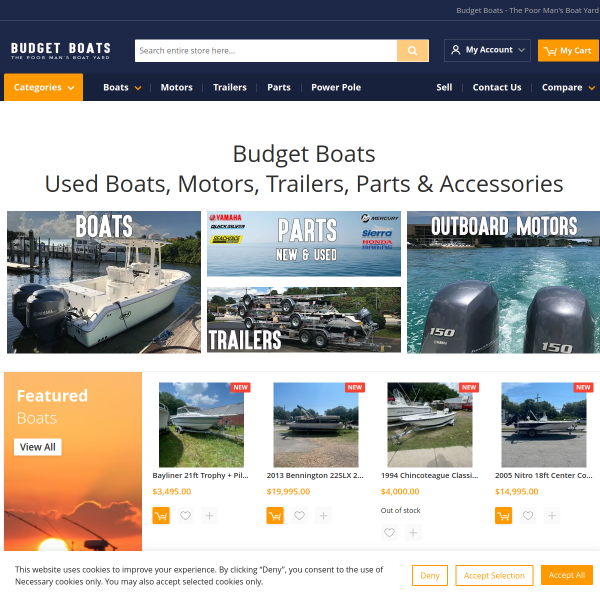Image resolution: width=600 pixels, height=600 pixels.
Task: Open the Categories dropdown
Action: pos(44,87)
